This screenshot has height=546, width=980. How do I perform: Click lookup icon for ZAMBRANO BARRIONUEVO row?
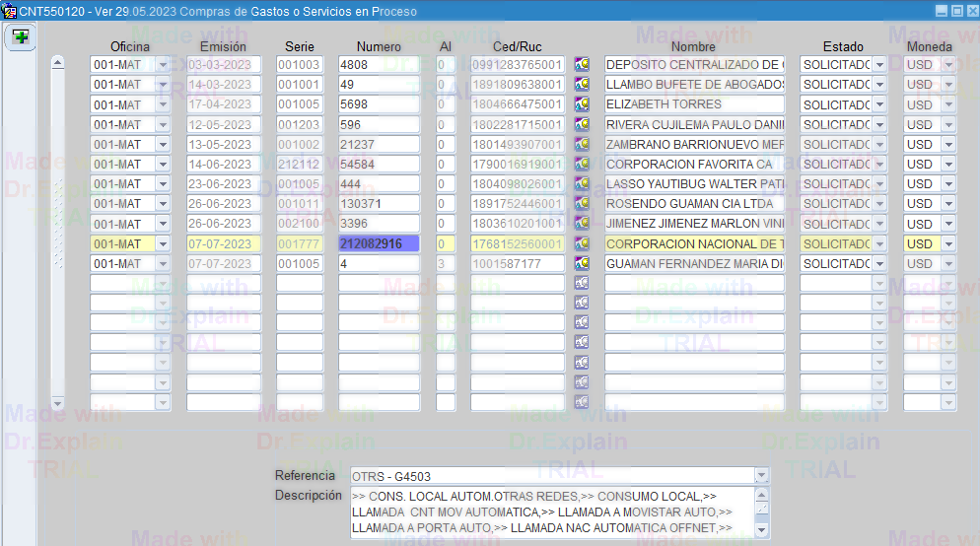tap(582, 144)
